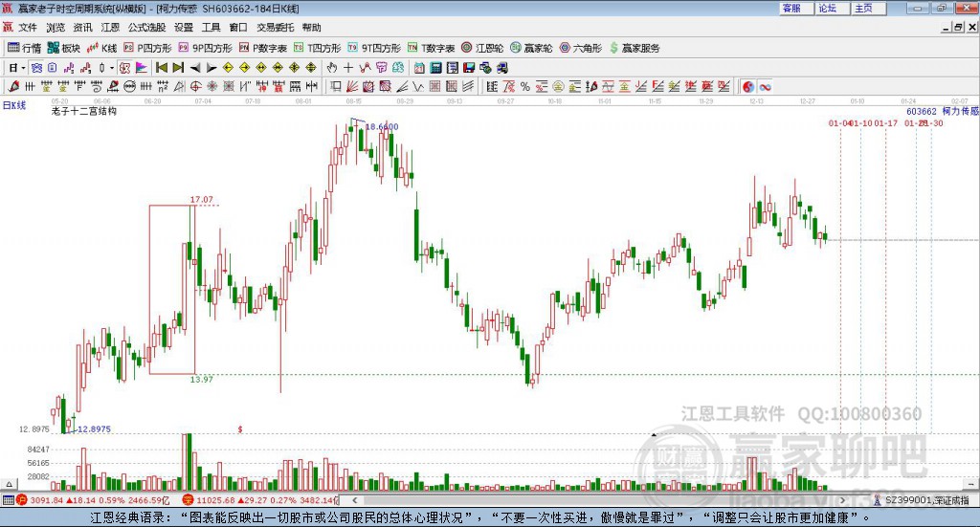Select the hand pan tool
The width and height of the screenshot is (980, 527).
[x=331, y=68]
